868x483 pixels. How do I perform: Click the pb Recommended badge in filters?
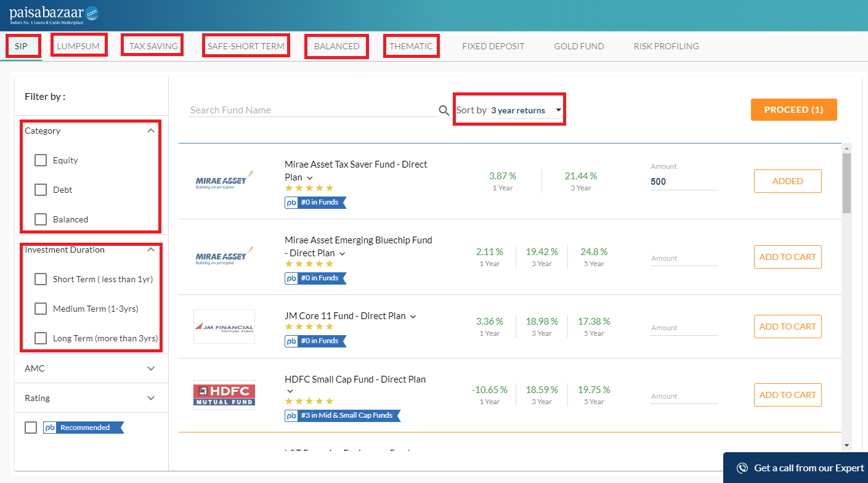84,428
